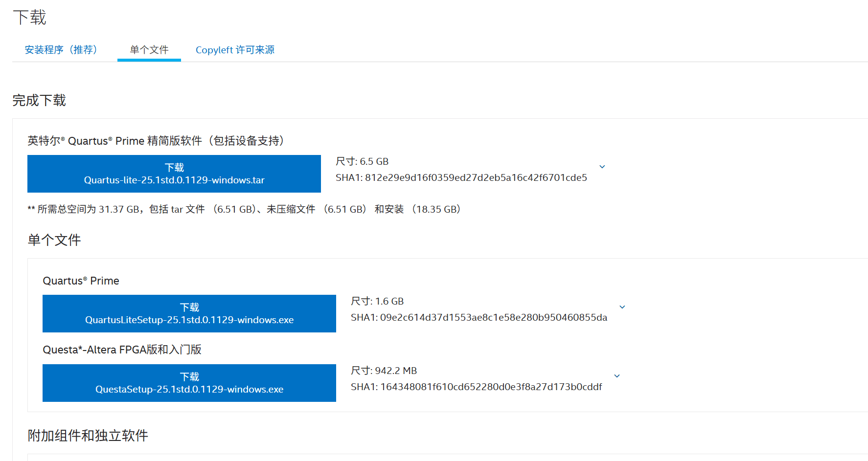Open the 安装程序（推荐）tab
Image resolution: width=868 pixels, height=461 pixels.
pos(61,50)
